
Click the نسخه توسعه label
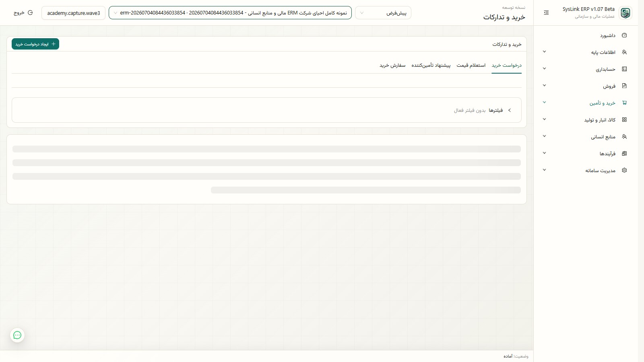[x=514, y=7]
